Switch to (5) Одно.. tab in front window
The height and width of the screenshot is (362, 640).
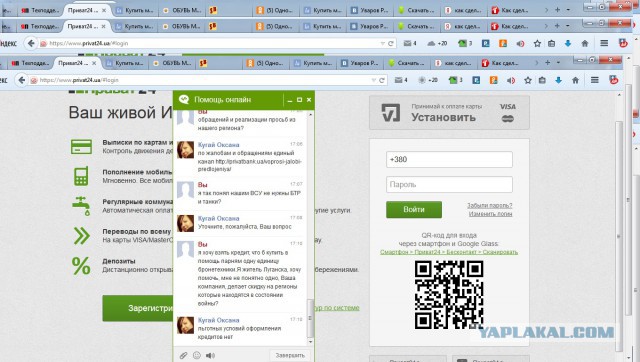265,63
